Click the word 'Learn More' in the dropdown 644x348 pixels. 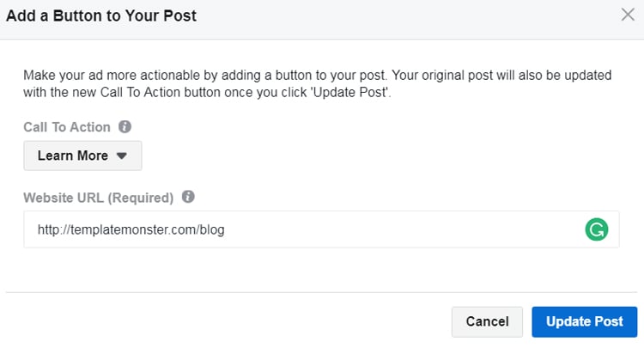[73, 156]
